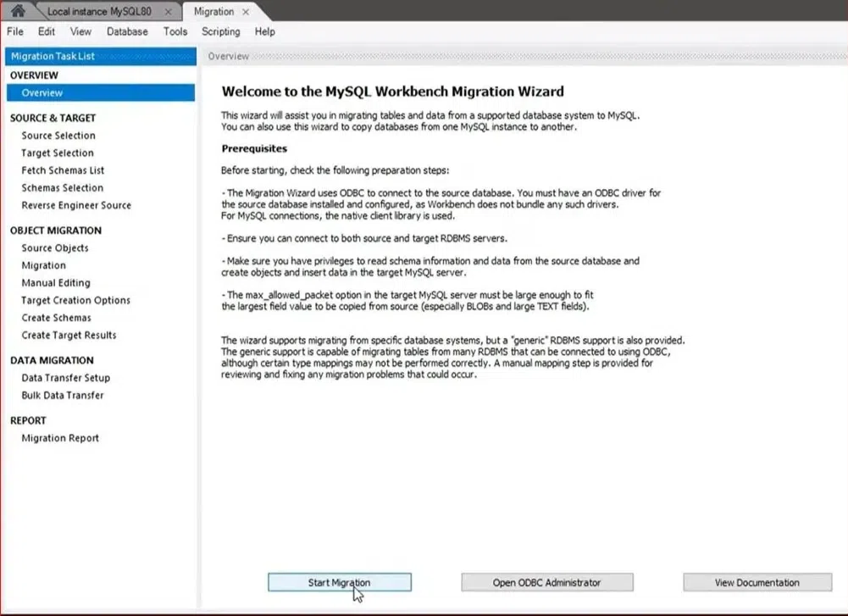Open the Edit menu

pos(47,31)
